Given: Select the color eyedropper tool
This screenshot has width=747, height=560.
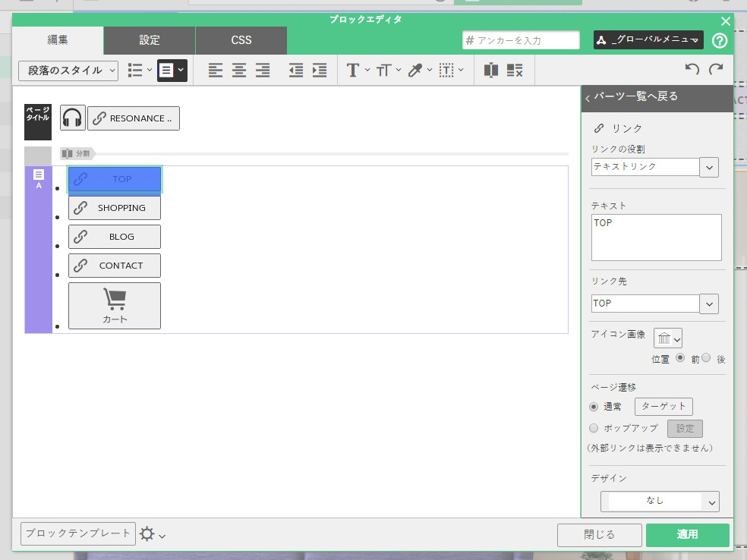Looking at the screenshot, I should [x=415, y=71].
